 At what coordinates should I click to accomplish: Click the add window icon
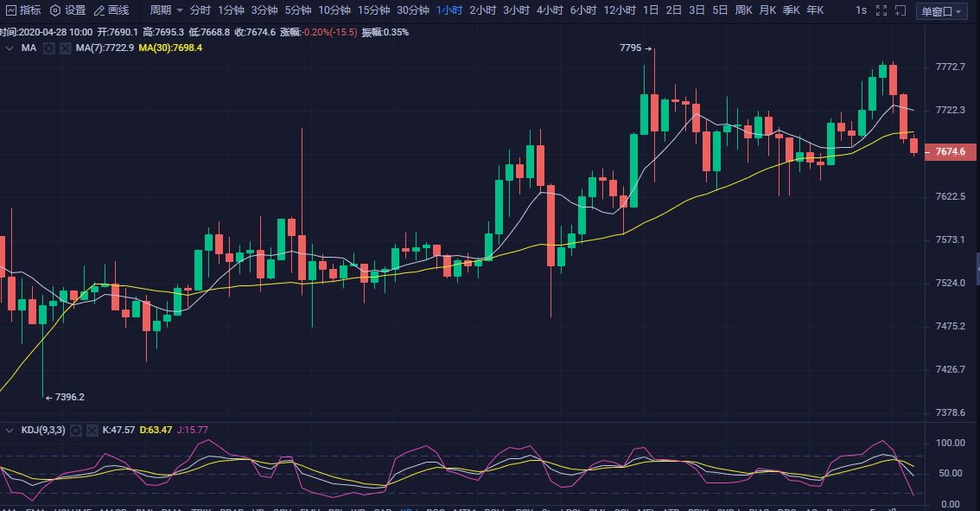click(x=901, y=10)
